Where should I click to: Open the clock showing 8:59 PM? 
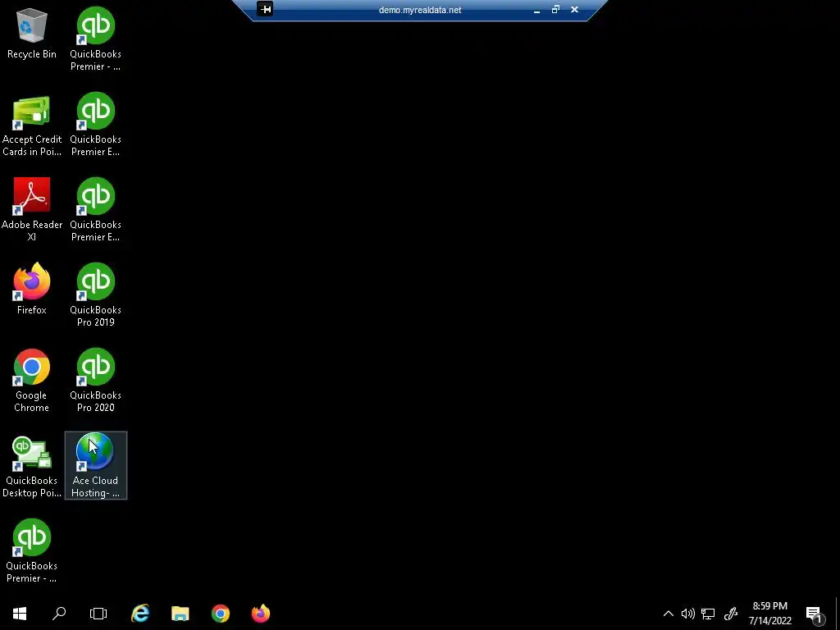769,614
